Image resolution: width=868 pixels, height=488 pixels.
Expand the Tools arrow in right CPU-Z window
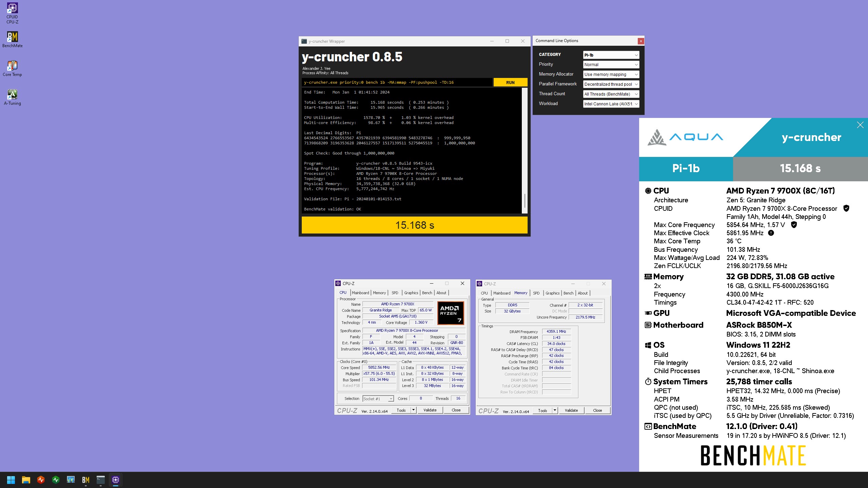pos(555,410)
